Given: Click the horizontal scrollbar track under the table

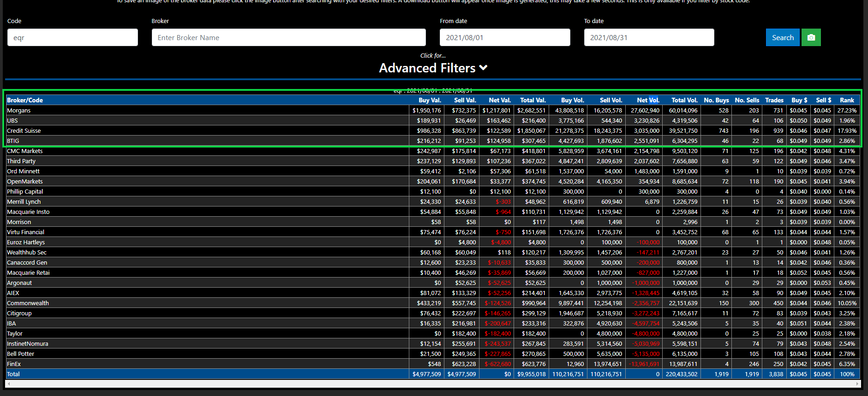Looking at the screenshot, I should [433, 384].
